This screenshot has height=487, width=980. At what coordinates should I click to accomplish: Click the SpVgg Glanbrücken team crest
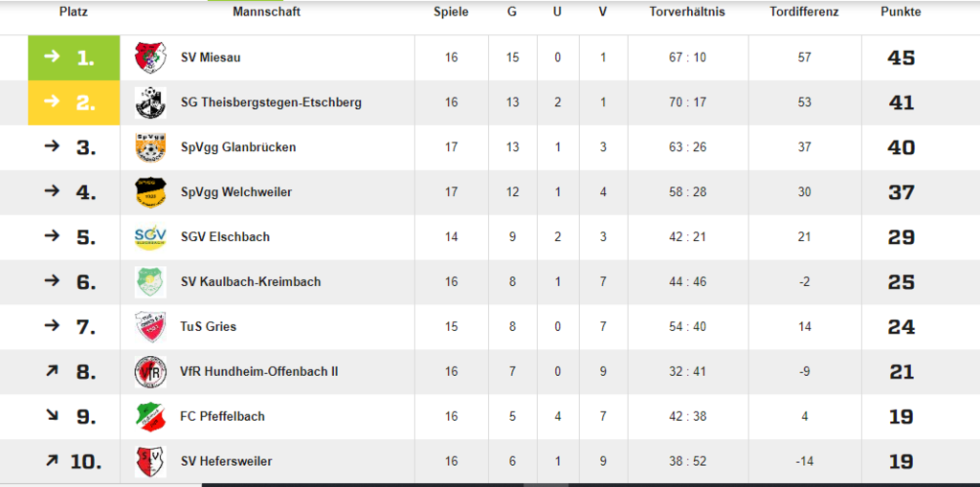click(150, 147)
